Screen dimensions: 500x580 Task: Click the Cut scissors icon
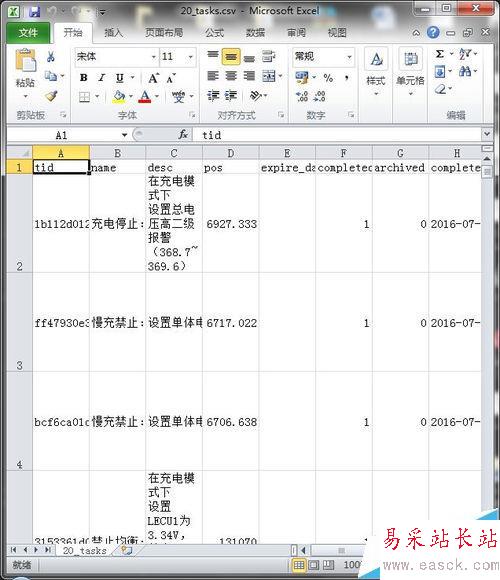51,57
